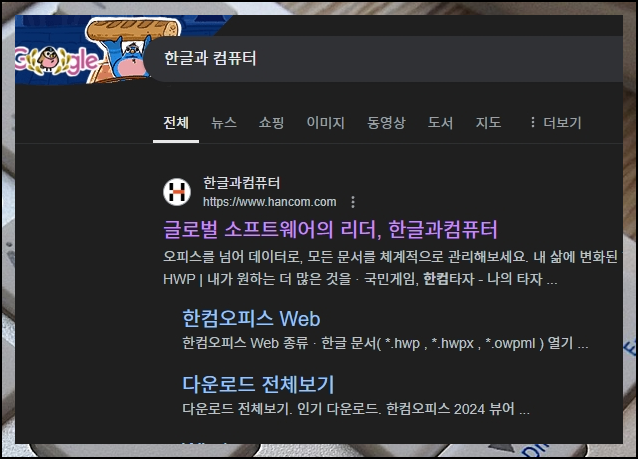638x459 pixels.
Task: Open the 지도 tab
Action: click(x=488, y=122)
